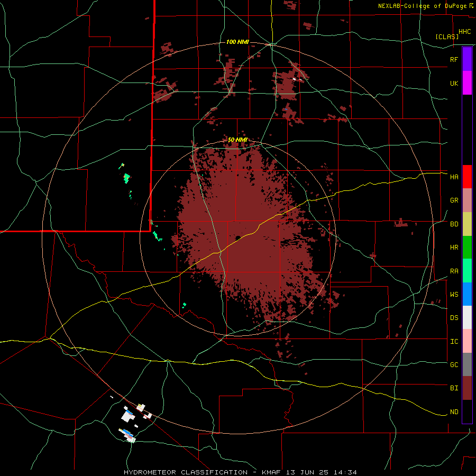Viewport: 476px width, 476px height.
Task: Click the black radar site dot
Action: (239, 237)
